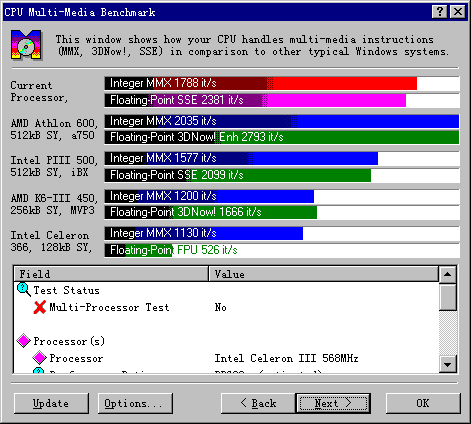Close the benchmark window
The image size is (471, 424).
click(458, 12)
